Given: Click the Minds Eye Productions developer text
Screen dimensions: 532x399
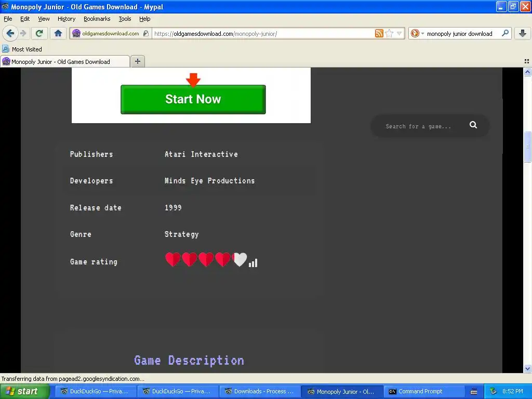Looking at the screenshot, I should point(209,181).
